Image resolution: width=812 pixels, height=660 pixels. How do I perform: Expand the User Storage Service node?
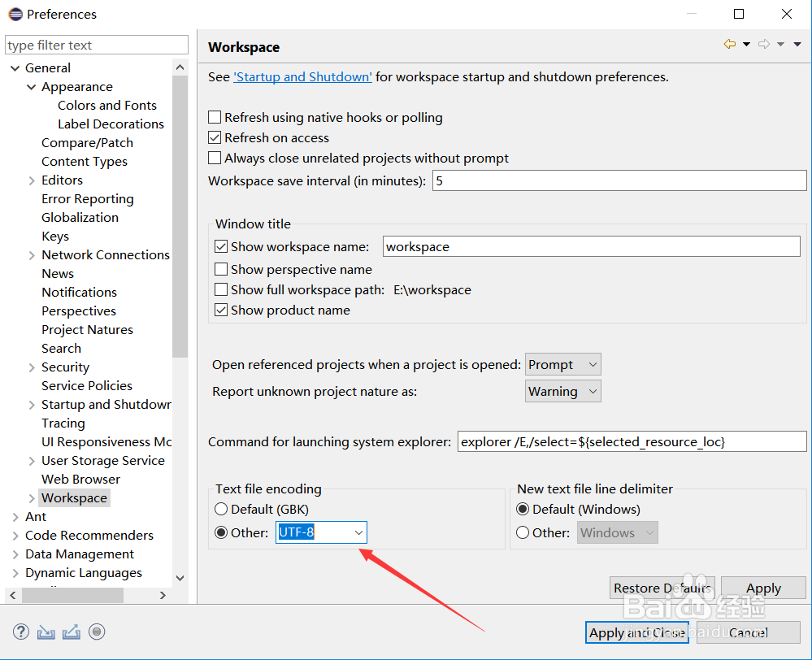point(32,461)
